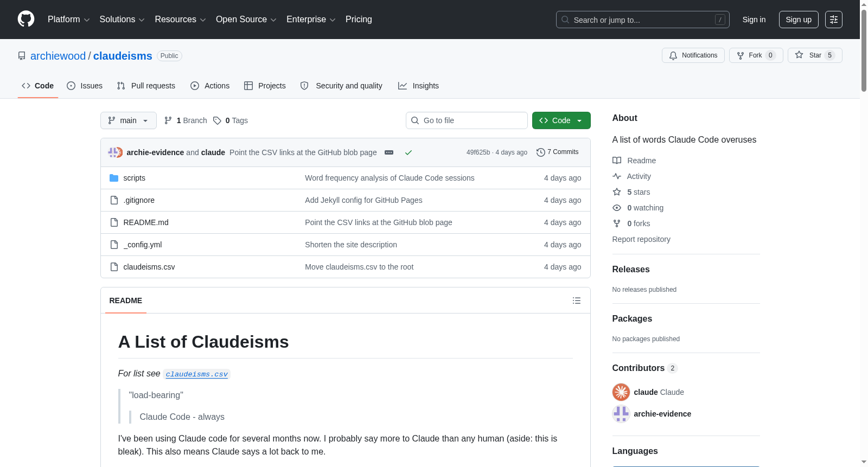Go to Pull requests tab
The height and width of the screenshot is (467, 868).
point(146,86)
